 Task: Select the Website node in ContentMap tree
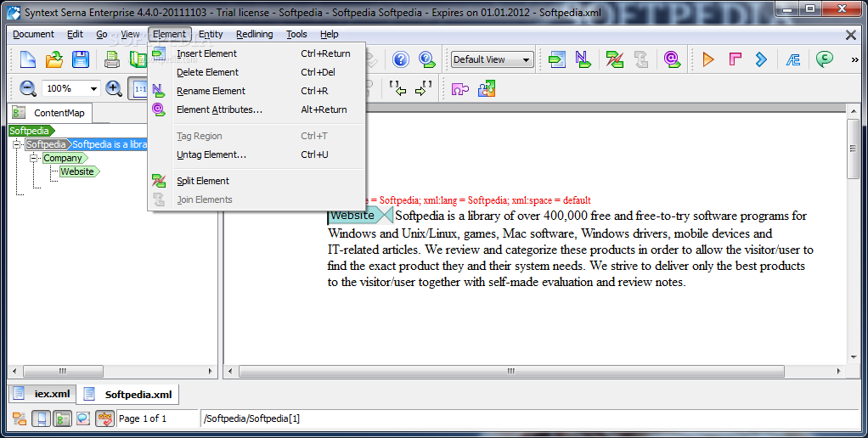pos(79,171)
